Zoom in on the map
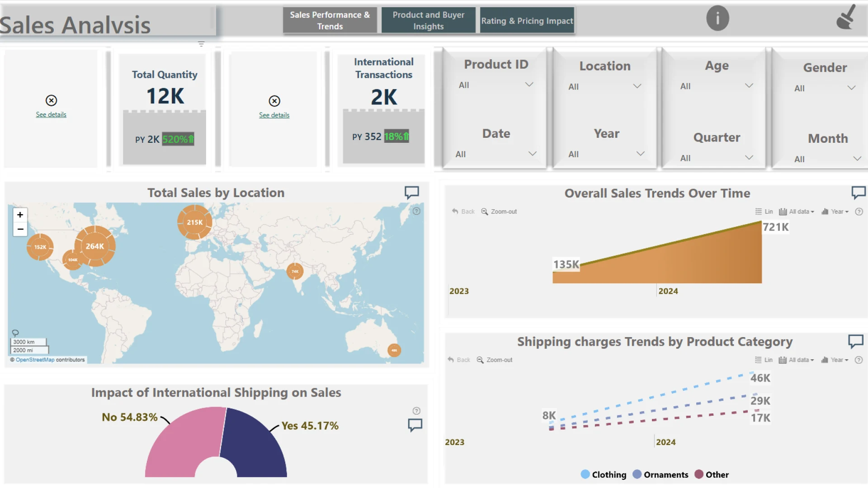The width and height of the screenshot is (868, 488). point(20,215)
